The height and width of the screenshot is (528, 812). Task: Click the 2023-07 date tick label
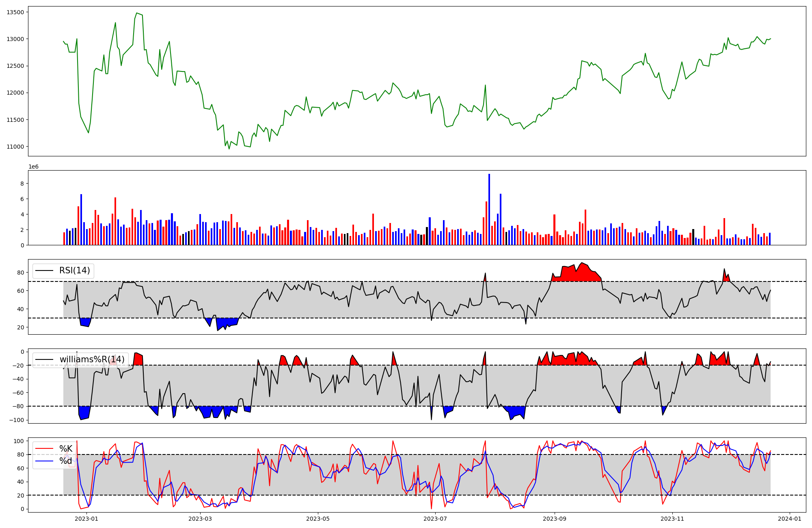(435, 519)
